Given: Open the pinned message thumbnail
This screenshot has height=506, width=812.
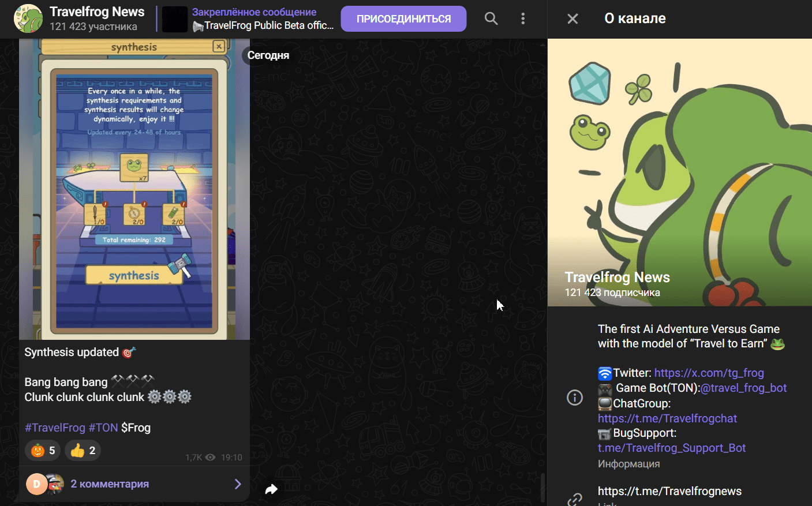Looking at the screenshot, I should tap(175, 19).
